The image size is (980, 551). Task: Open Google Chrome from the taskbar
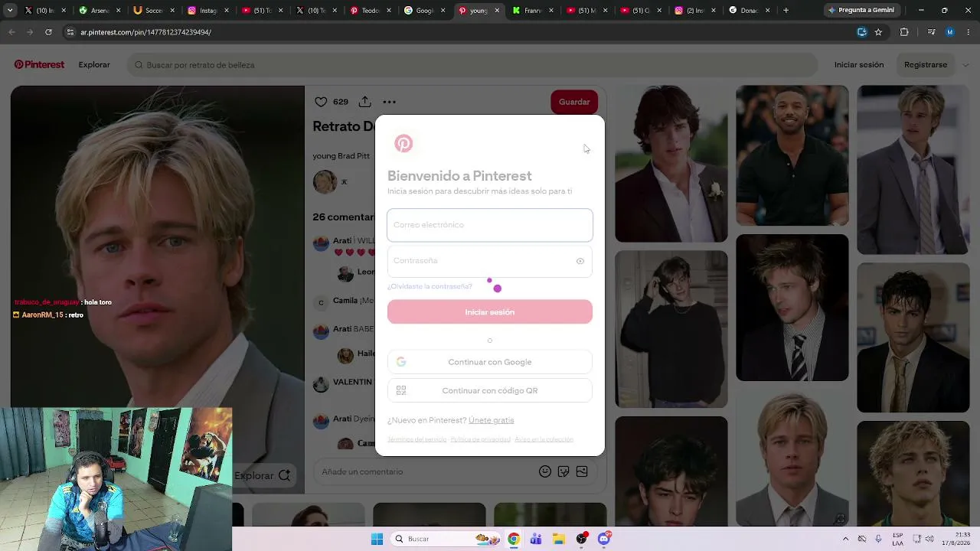pos(514,539)
